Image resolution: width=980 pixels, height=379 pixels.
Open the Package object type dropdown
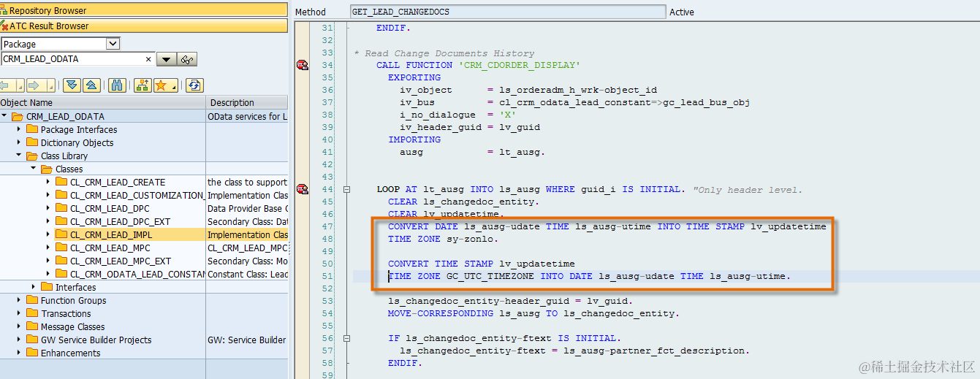113,44
